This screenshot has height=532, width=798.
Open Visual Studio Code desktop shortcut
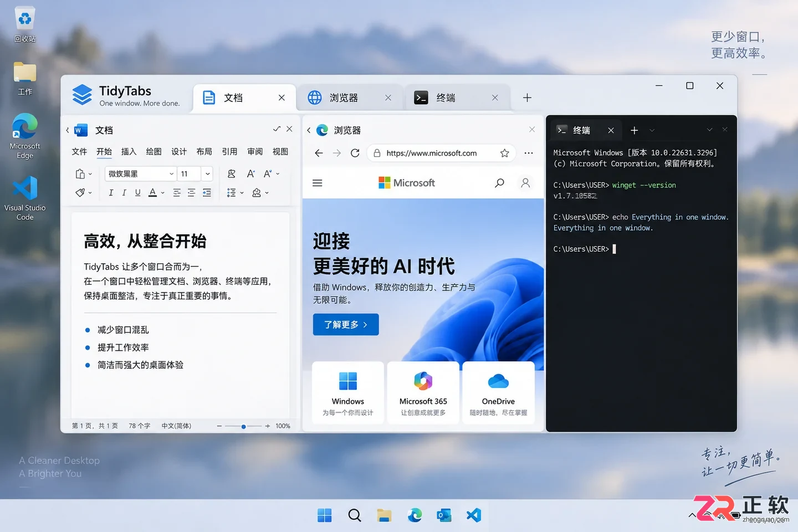pyautogui.click(x=25, y=198)
